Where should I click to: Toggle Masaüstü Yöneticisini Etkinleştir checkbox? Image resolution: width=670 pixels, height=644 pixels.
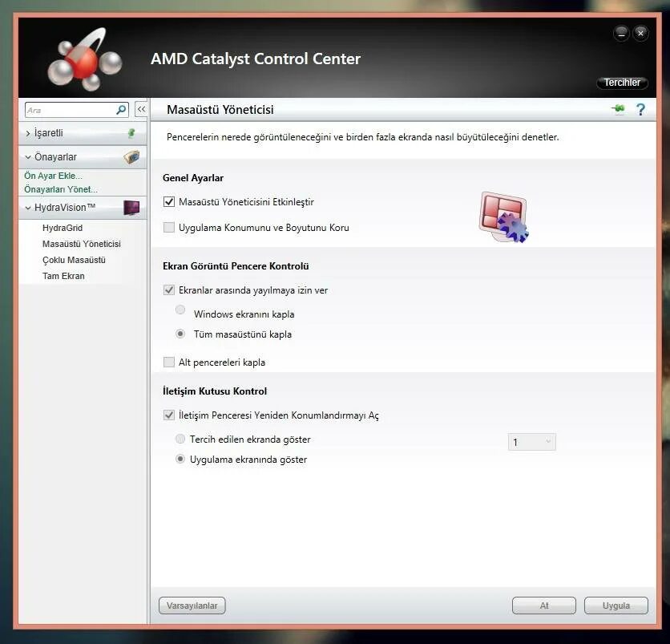169,202
